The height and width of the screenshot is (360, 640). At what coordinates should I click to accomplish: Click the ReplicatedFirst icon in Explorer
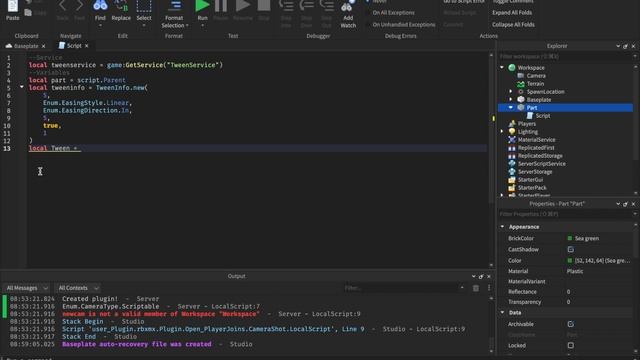click(512, 148)
